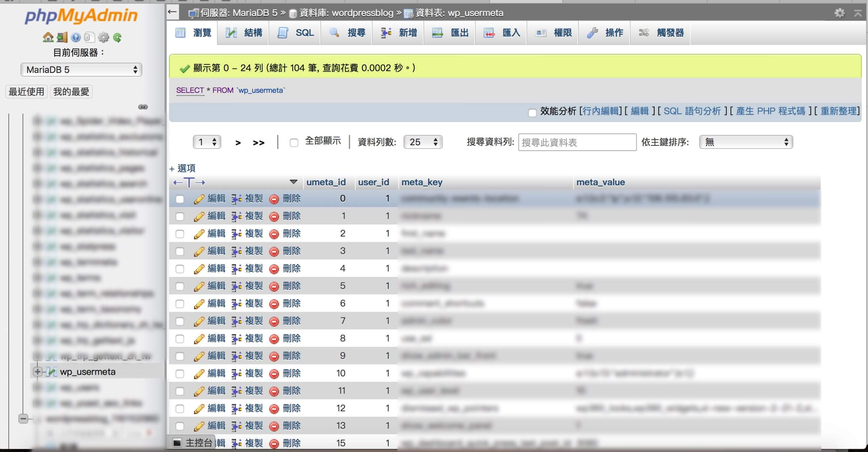This screenshot has height=452, width=868.
Task: Click the chain link icon in sidebar
Action: pyautogui.click(x=143, y=107)
